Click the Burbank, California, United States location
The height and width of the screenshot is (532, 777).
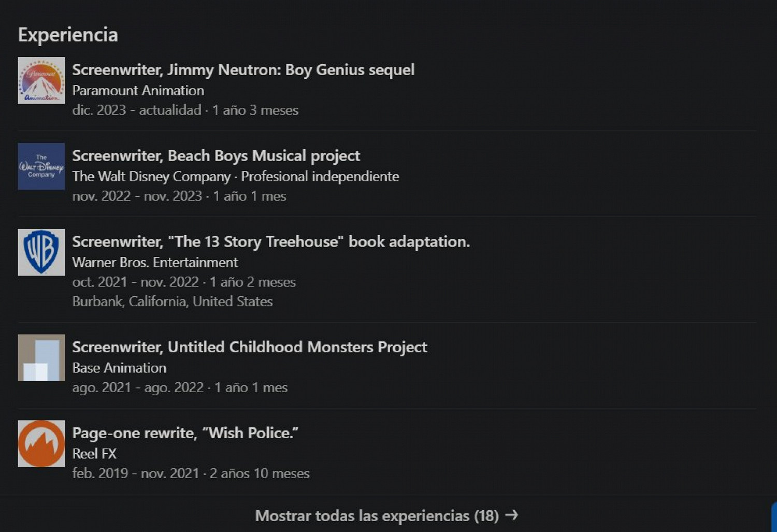point(172,301)
